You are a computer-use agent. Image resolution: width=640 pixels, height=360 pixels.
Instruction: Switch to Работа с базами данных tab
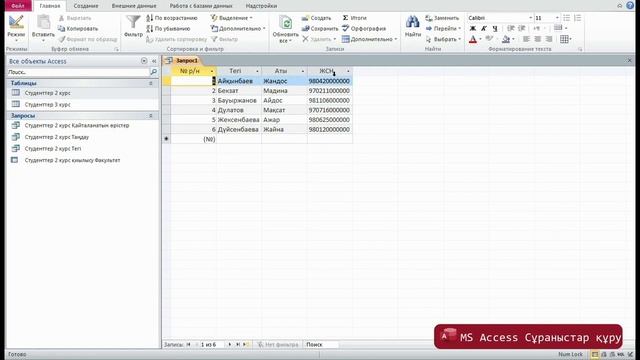tap(201, 6)
